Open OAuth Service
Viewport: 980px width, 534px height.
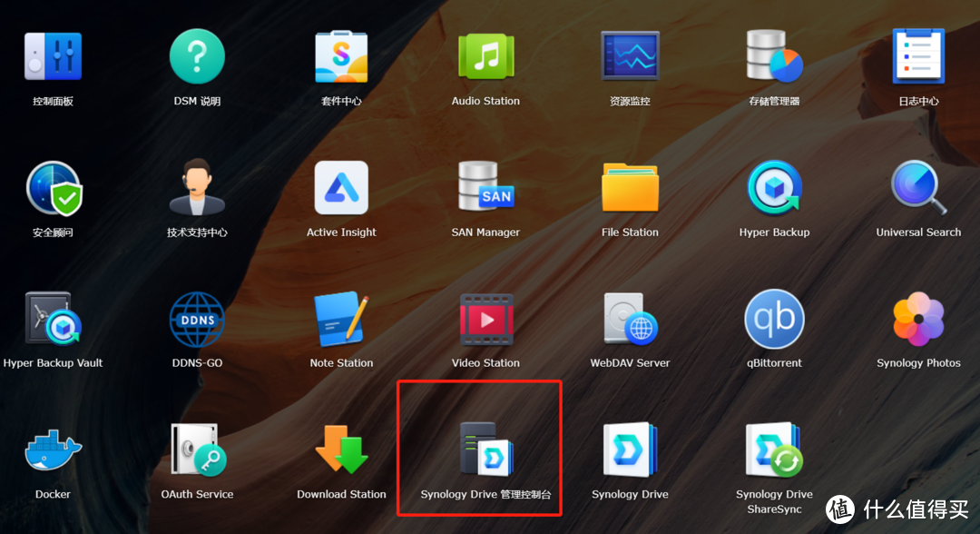point(197,450)
